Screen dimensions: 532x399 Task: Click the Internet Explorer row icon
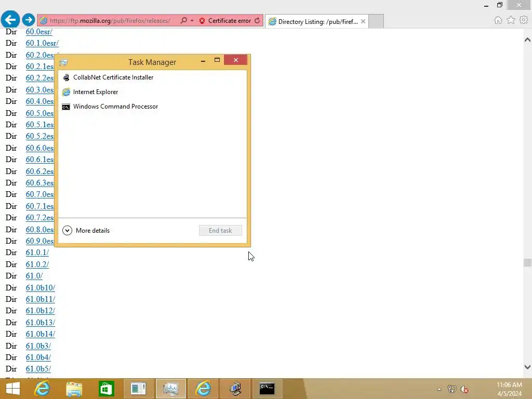pos(66,92)
